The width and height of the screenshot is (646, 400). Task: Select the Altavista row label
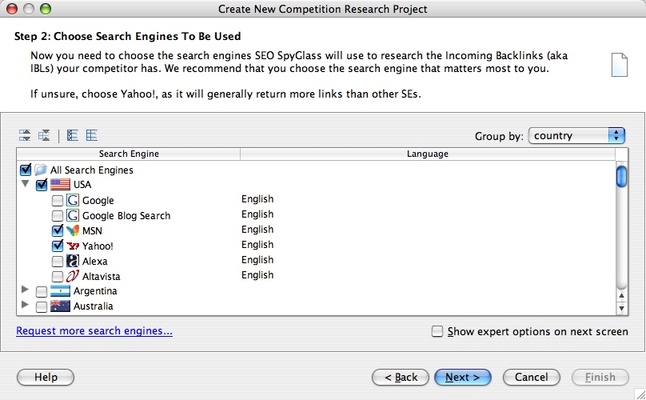[x=101, y=276]
